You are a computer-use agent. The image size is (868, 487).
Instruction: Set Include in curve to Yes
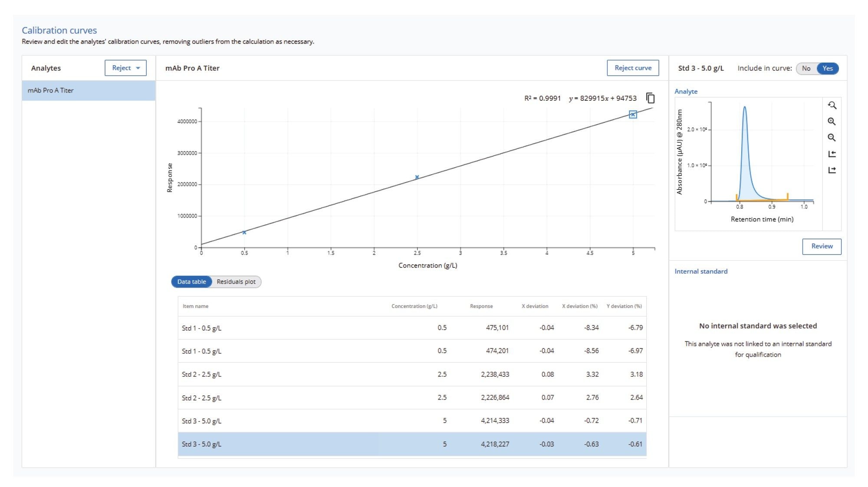tap(827, 68)
